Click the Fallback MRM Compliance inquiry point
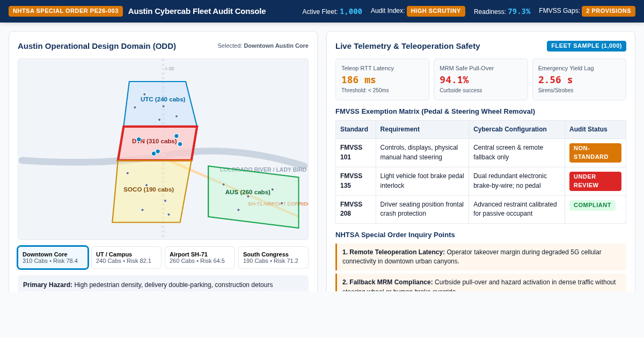The image size is (644, 338). tap(481, 283)
